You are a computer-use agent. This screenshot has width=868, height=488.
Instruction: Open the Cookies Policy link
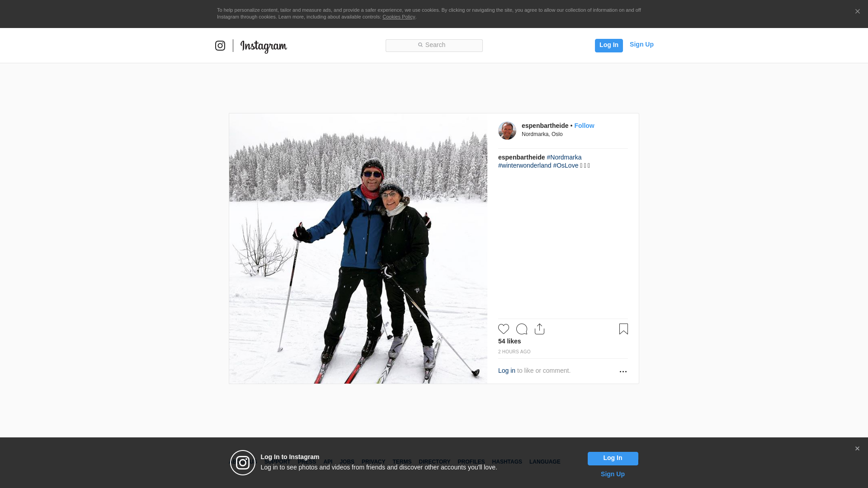[x=398, y=17]
